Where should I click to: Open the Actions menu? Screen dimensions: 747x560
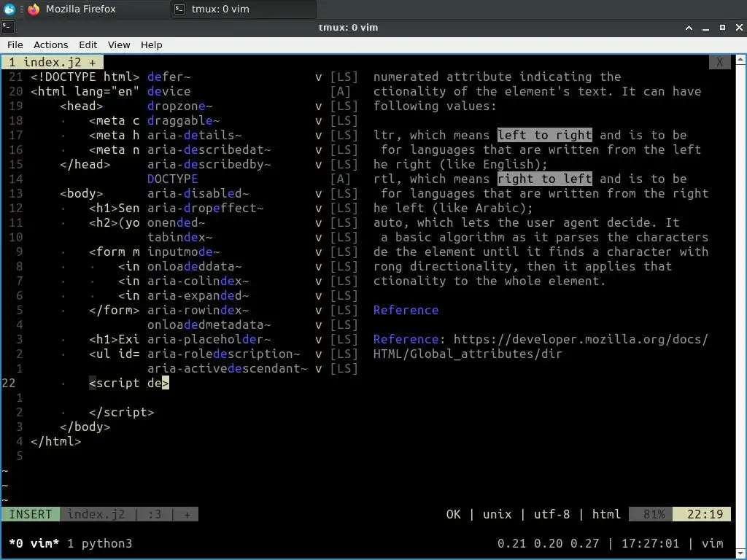(x=50, y=44)
